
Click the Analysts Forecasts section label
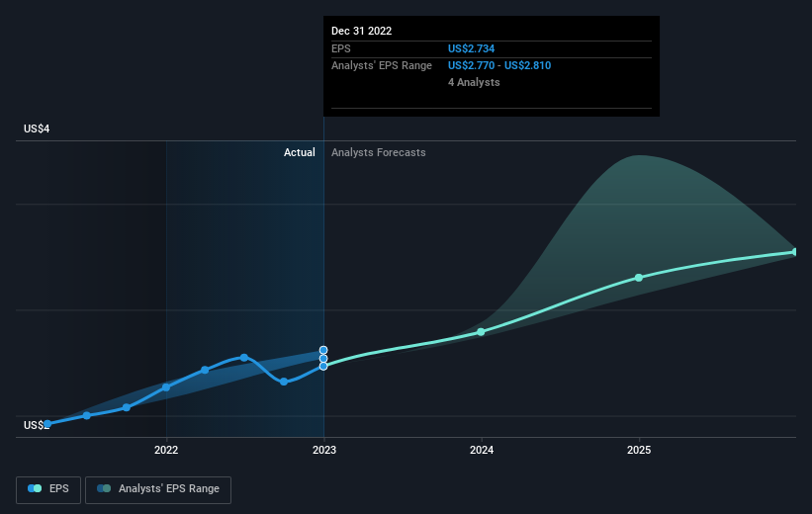coord(379,152)
